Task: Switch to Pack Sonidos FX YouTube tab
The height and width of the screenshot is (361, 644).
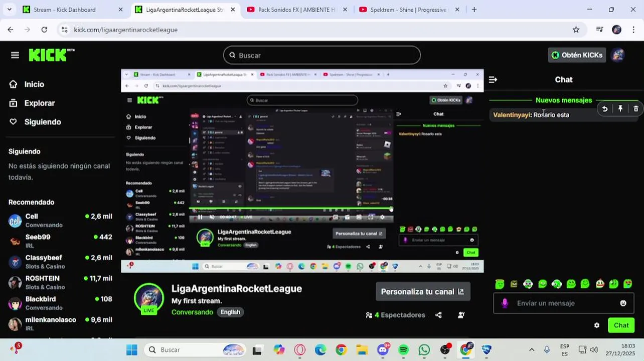Action: click(x=298, y=10)
